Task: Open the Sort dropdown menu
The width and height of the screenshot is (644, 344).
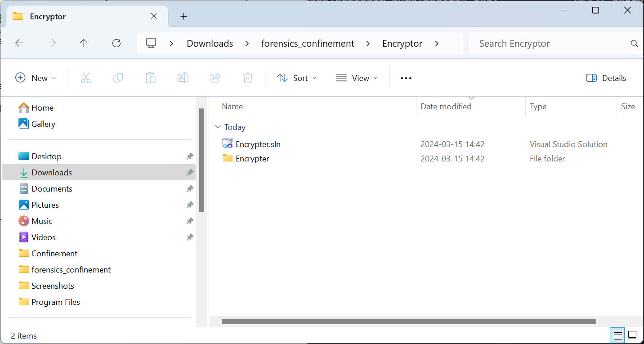Action: (297, 78)
